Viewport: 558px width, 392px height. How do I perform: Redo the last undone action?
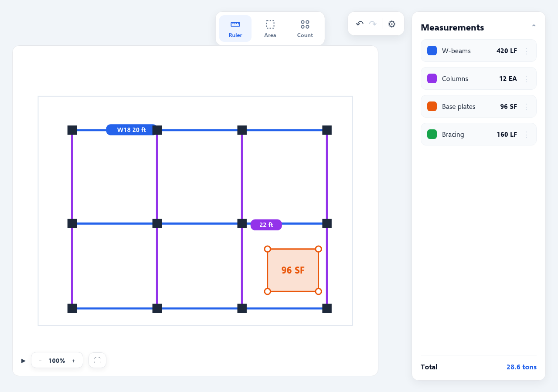(373, 24)
